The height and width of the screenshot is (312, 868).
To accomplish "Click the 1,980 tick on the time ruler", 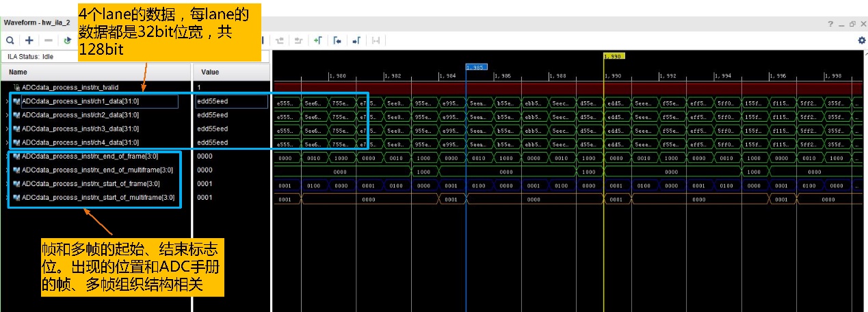I will [338, 76].
